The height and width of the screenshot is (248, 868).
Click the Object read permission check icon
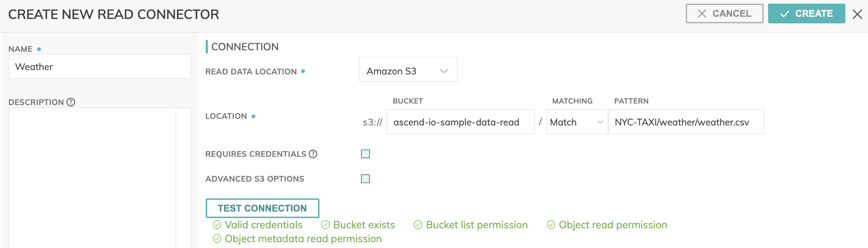pyautogui.click(x=551, y=225)
